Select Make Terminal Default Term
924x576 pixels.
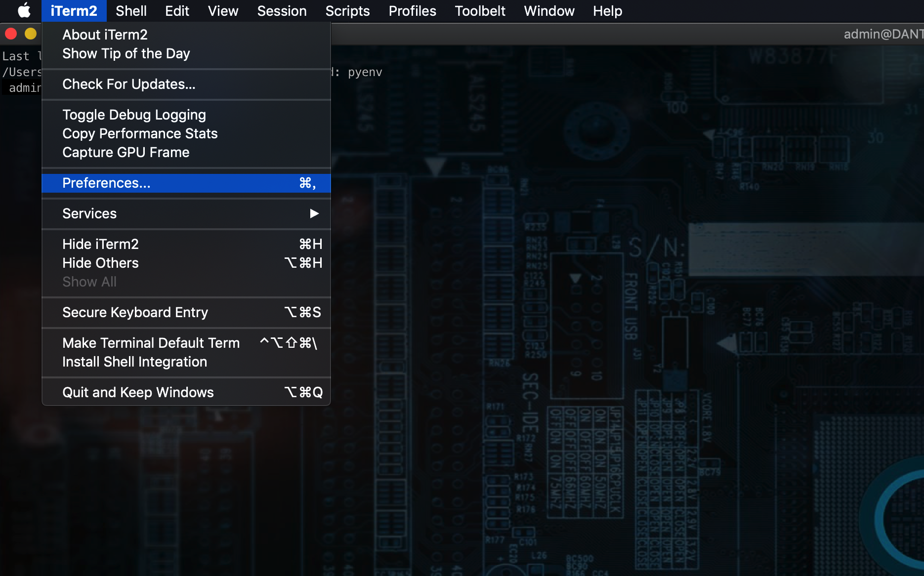[186, 343]
